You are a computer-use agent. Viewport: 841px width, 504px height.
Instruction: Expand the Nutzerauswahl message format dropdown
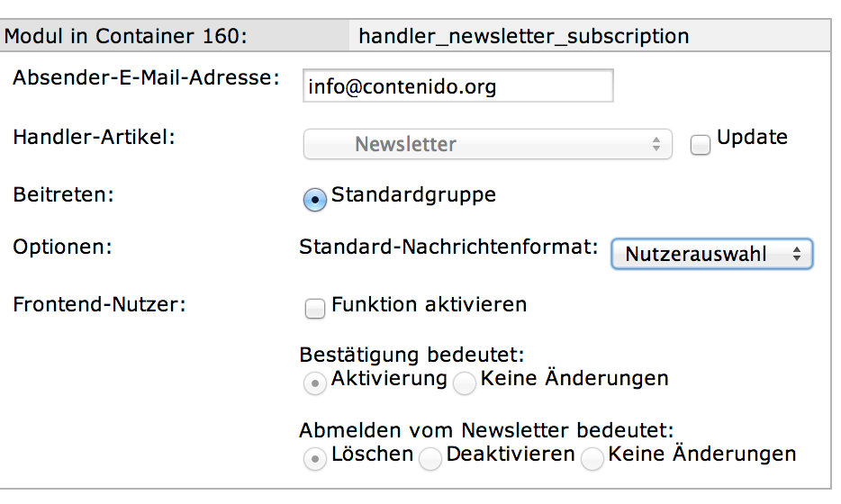click(711, 255)
